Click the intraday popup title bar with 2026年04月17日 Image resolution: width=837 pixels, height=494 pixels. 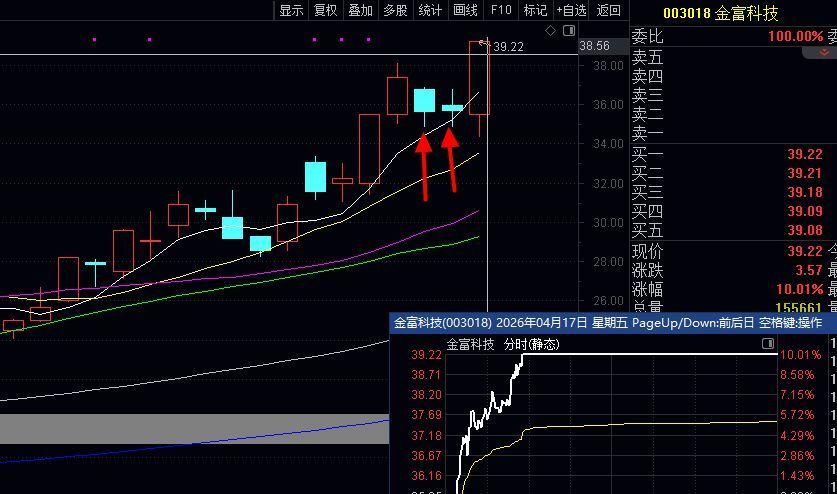613,323
